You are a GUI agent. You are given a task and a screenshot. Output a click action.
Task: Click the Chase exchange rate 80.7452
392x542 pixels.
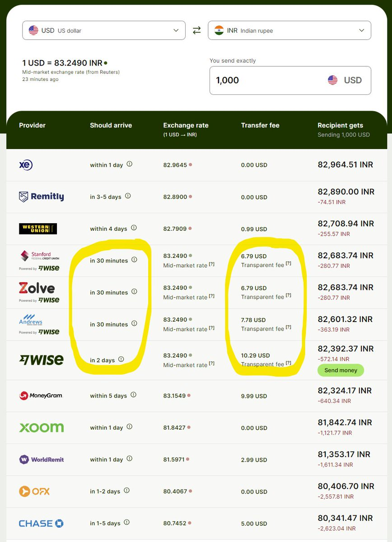[175, 523]
